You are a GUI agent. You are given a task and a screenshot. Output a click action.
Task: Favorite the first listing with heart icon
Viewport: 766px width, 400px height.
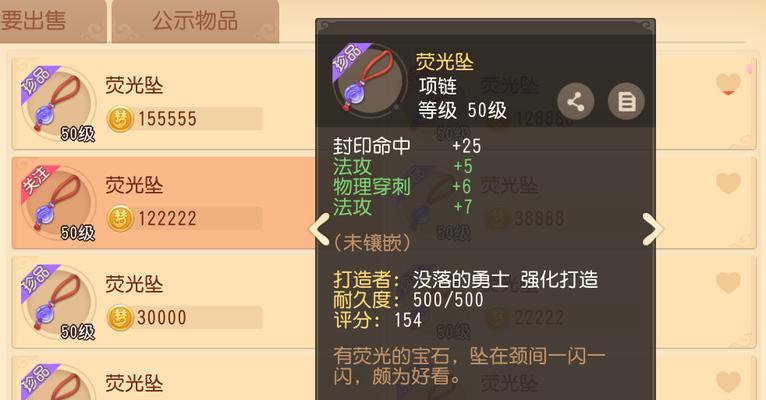(x=728, y=84)
